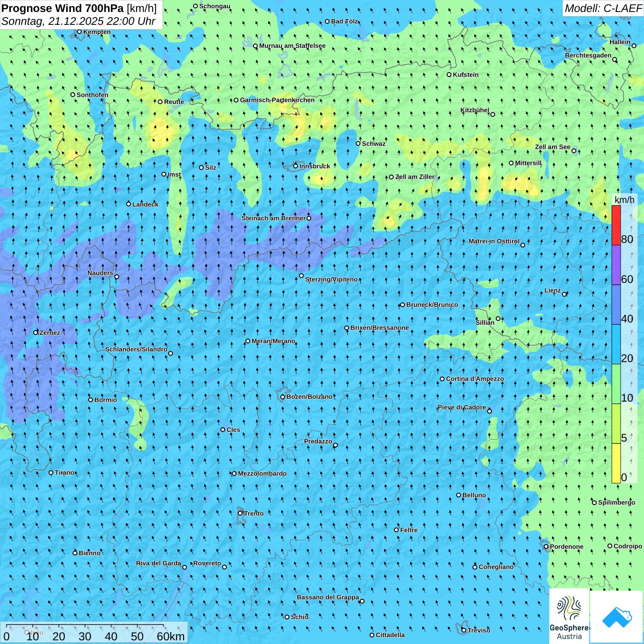Click the Sillian location marker
Viewport: 644px width, 644px height.
[x=498, y=318]
